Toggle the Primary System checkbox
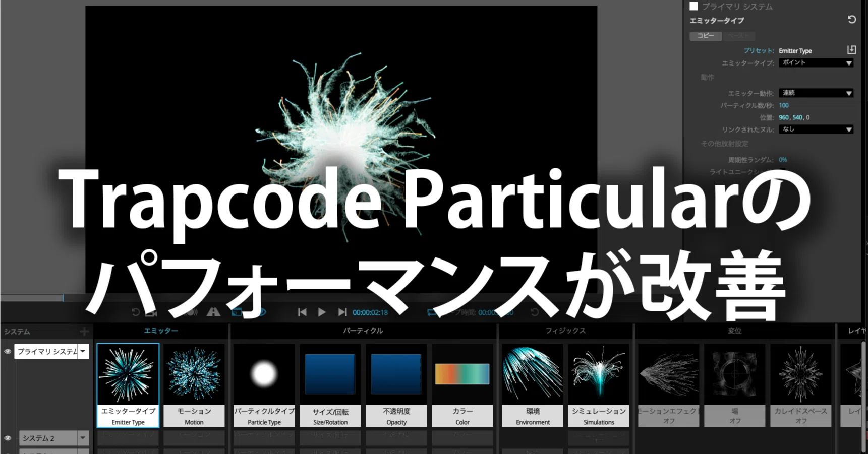 pyautogui.click(x=694, y=6)
